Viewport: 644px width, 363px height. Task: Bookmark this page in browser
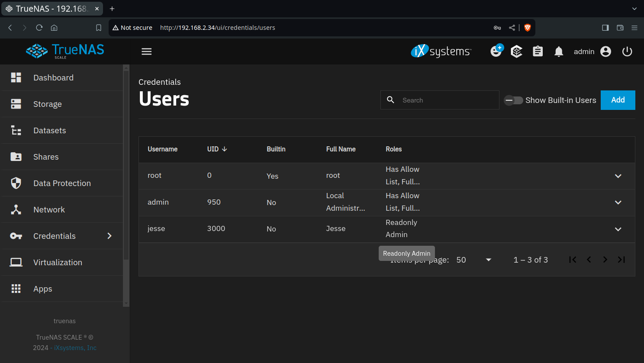click(x=99, y=28)
